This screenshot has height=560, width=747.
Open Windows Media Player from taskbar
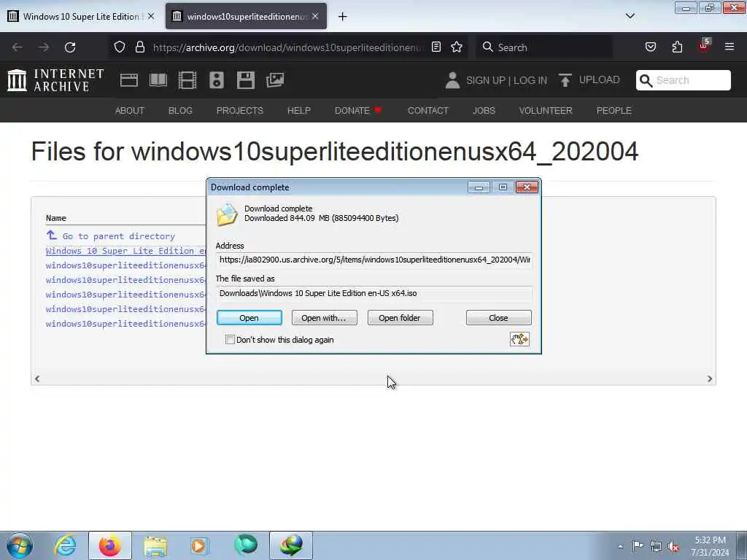click(x=199, y=545)
